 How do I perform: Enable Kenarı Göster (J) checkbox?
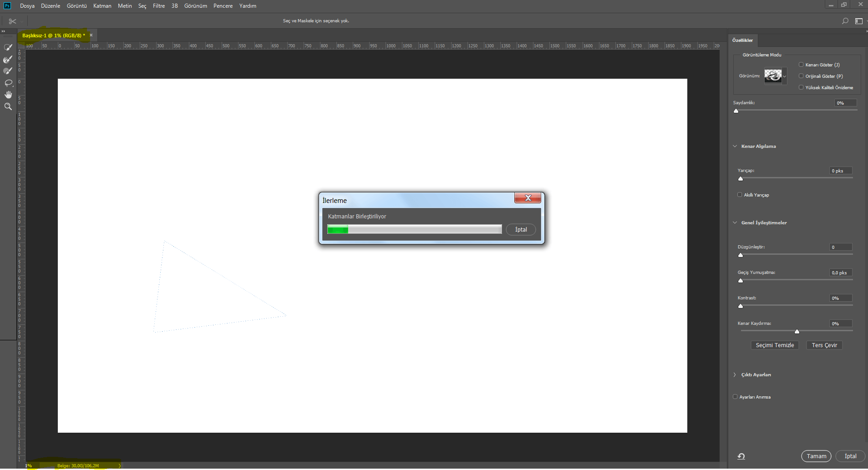(x=801, y=65)
